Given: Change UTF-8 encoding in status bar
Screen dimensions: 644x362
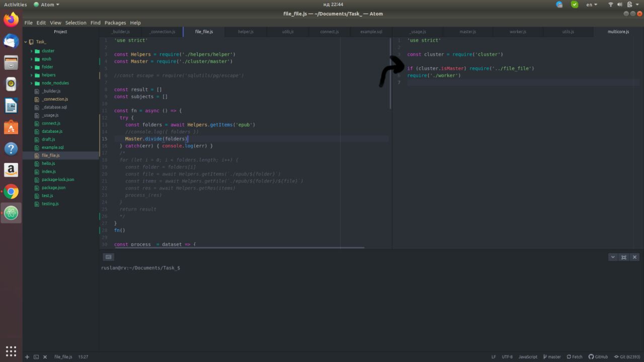Looking at the screenshot, I should click(x=507, y=356).
